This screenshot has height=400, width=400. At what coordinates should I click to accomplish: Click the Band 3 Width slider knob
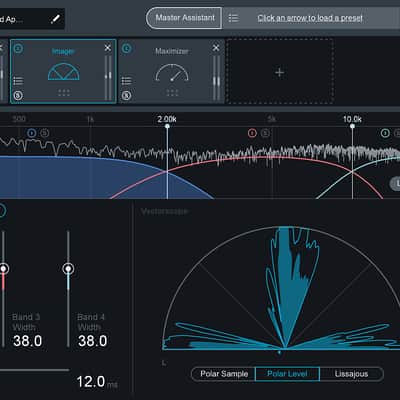[x=3, y=269]
